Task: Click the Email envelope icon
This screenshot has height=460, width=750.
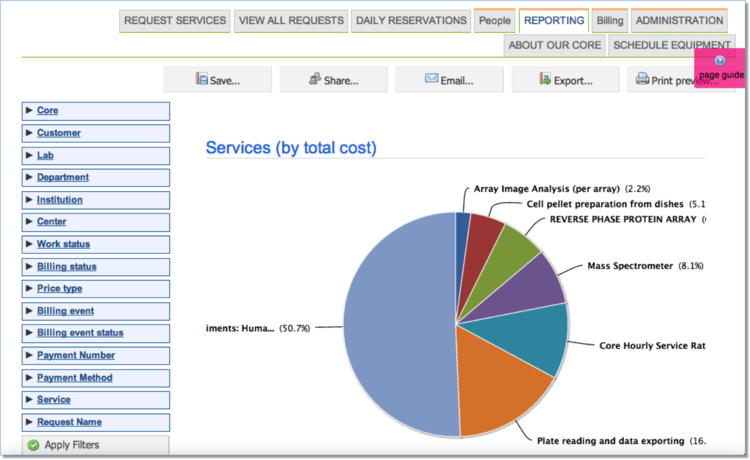Action: tap(431, 79)
